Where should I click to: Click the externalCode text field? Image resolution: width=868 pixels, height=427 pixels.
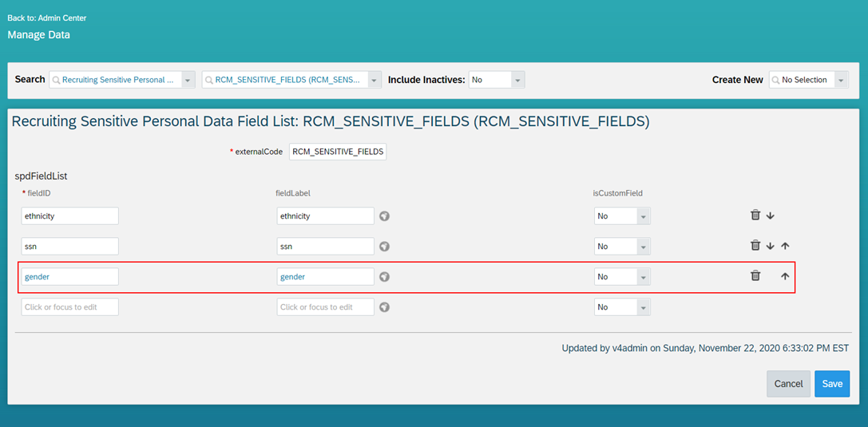338,152
